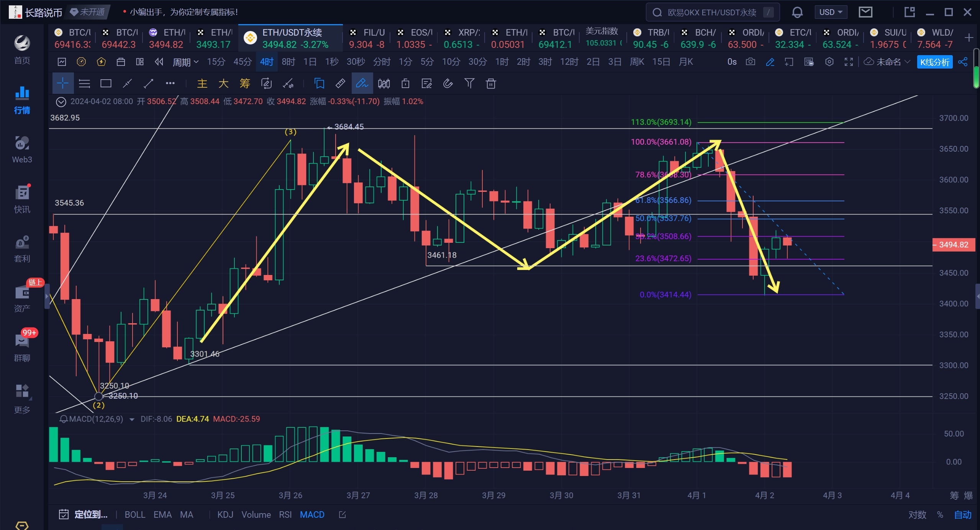Select the arrow line drawing tool
980x530 pixels.
click(149, 83)
